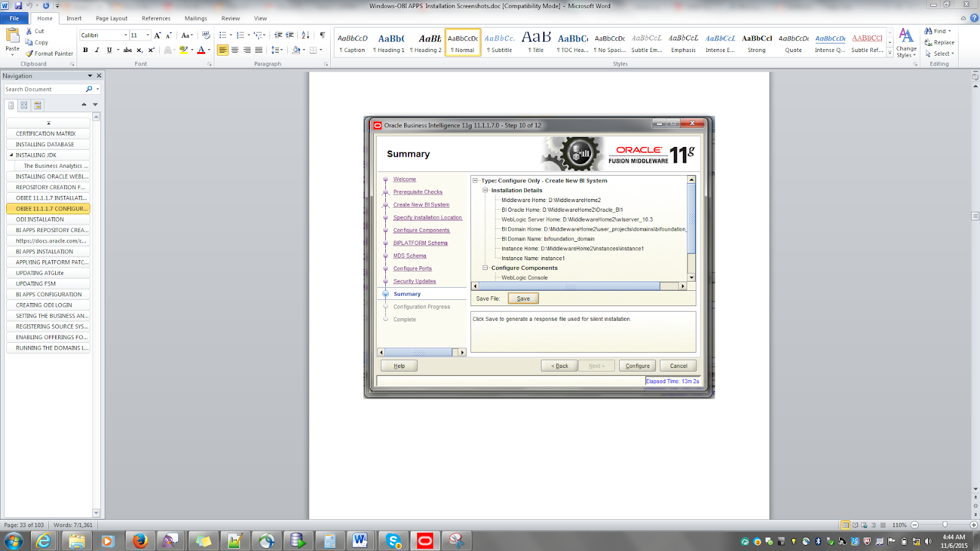Zoom in with the plus button
Viewport: 980px width, 551px height.
tap(974, 525)
